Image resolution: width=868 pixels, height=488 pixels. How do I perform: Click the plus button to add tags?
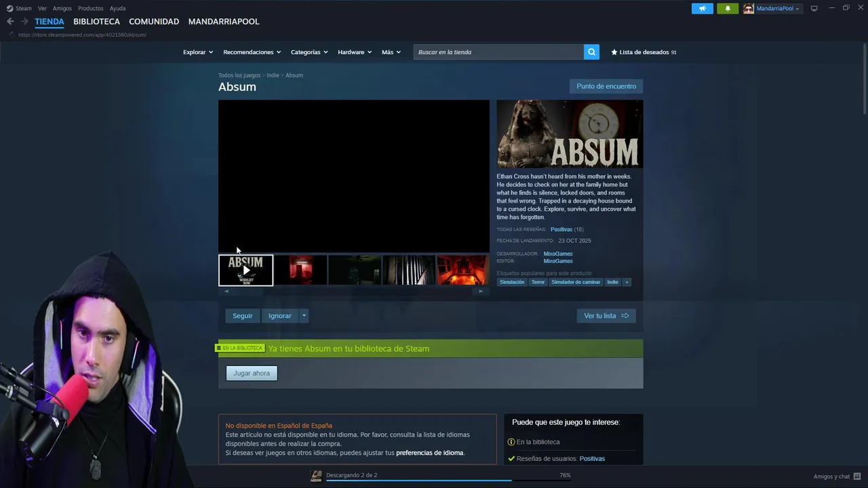(x=627, y=282)
